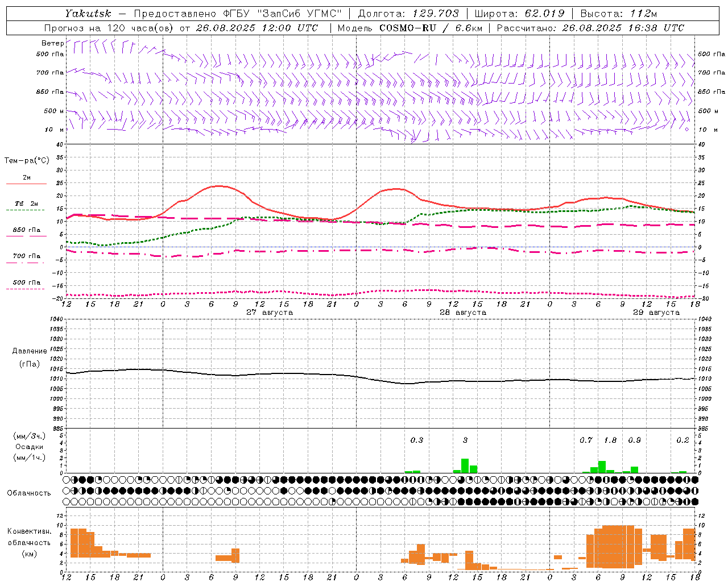Select the "Рассчитано: 26.08.2025 16:38 UTC" timestamp
Screen dimensions: 728x582
tap(590, 28)
